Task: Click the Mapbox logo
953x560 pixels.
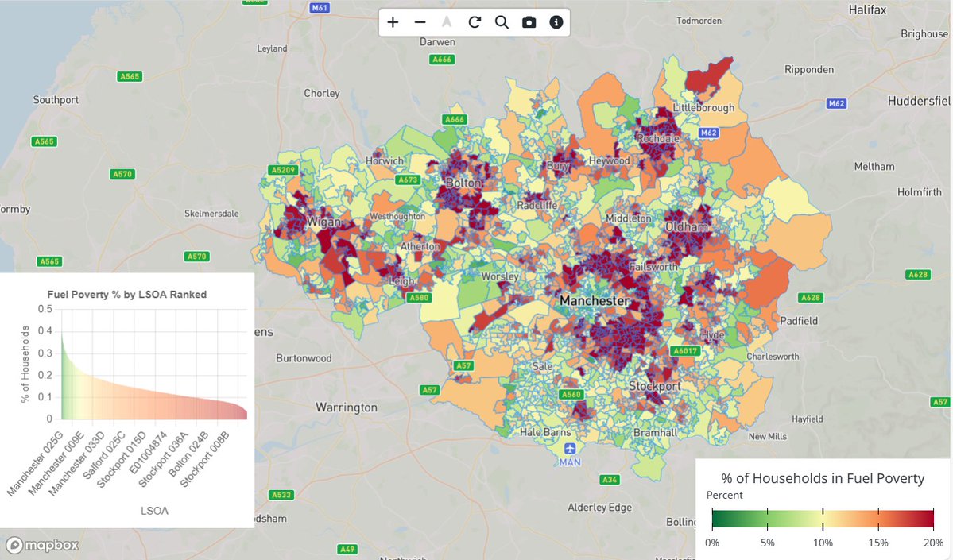Action: (42, 546)
